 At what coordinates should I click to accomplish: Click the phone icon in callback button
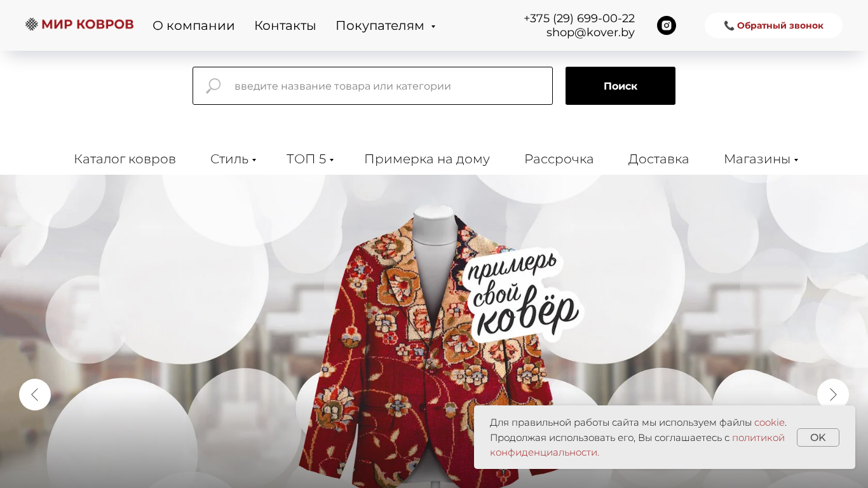729,25
